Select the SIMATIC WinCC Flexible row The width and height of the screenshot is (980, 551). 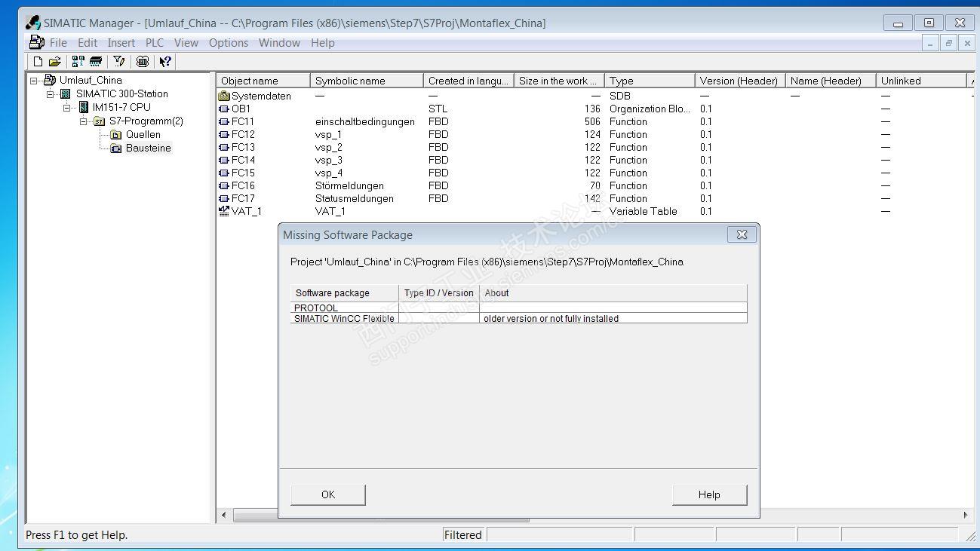click(519, 318)
